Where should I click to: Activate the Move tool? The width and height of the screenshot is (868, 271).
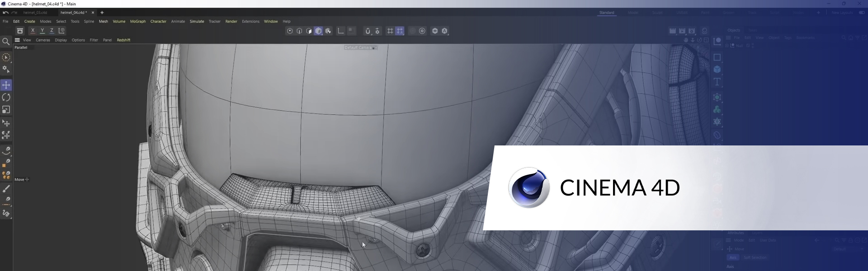click(x=6, y=85)
